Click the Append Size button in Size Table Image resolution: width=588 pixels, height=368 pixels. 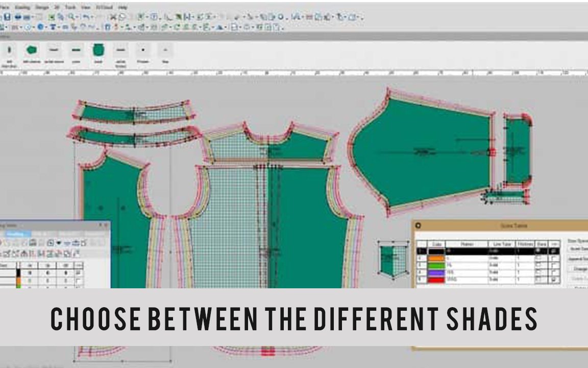coord(579,259)
